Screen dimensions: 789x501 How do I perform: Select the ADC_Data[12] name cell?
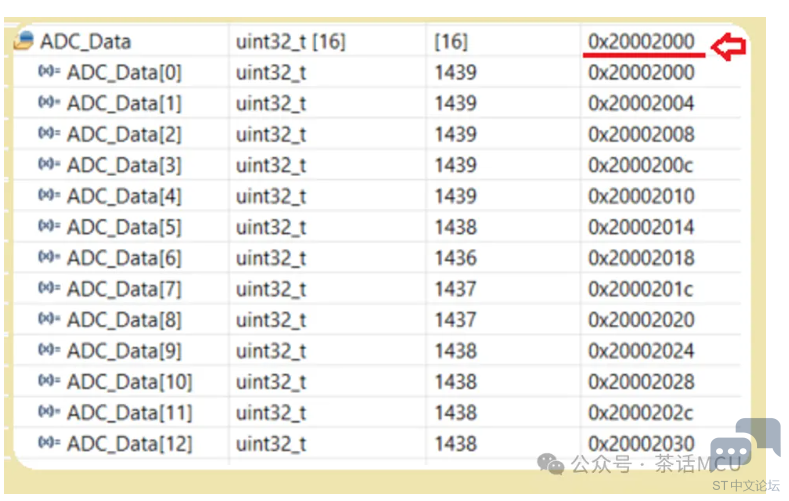pos(130,444)
